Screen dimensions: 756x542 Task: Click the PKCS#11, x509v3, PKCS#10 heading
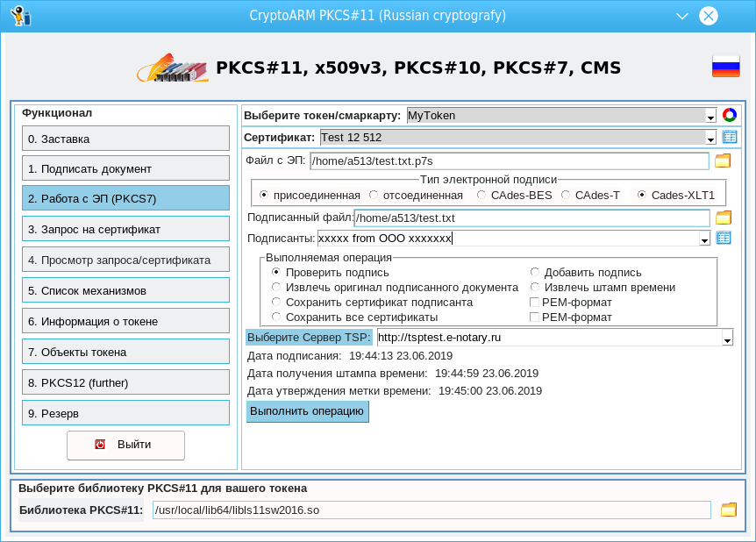(x=418, y=68)
